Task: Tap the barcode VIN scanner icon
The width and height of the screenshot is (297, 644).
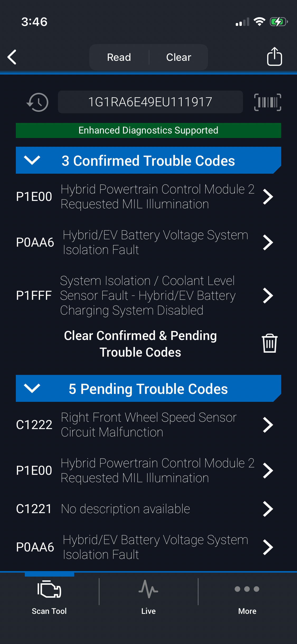Action: click(x=267, y=102)
